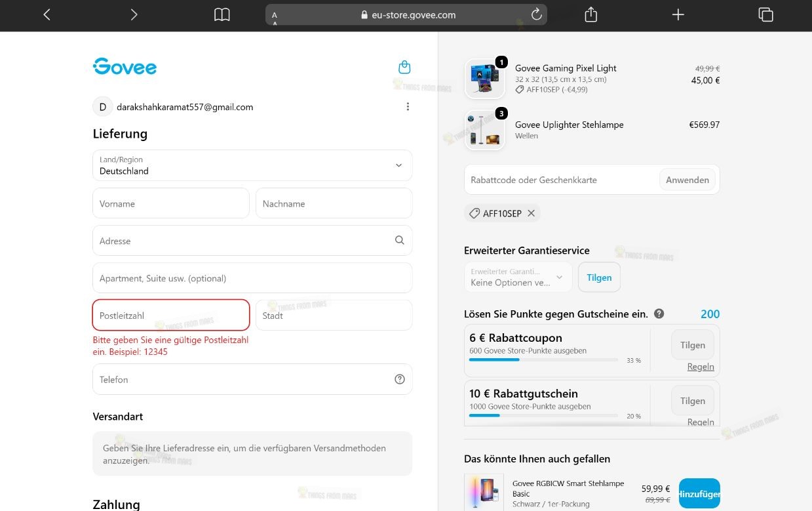The height and width of the screenshot is (511, 812).
Task: Click the 33 % points progress bar
Action: click(x=543, y=360)
